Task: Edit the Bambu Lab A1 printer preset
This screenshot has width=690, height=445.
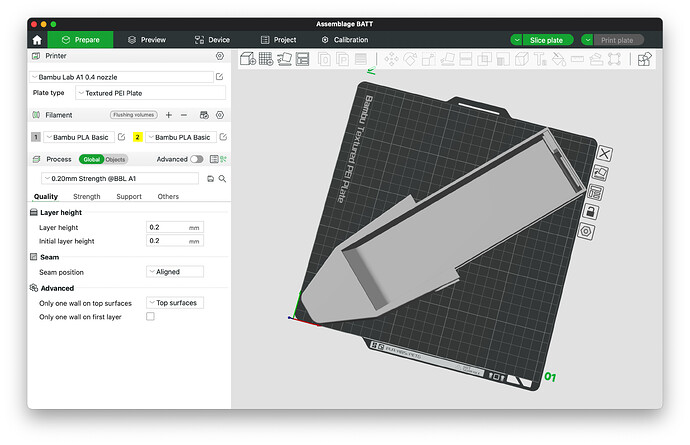Action: (220, 77)
